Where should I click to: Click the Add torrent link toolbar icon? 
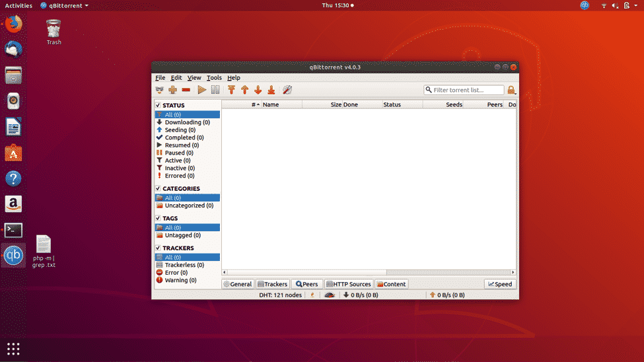[159, 90]
